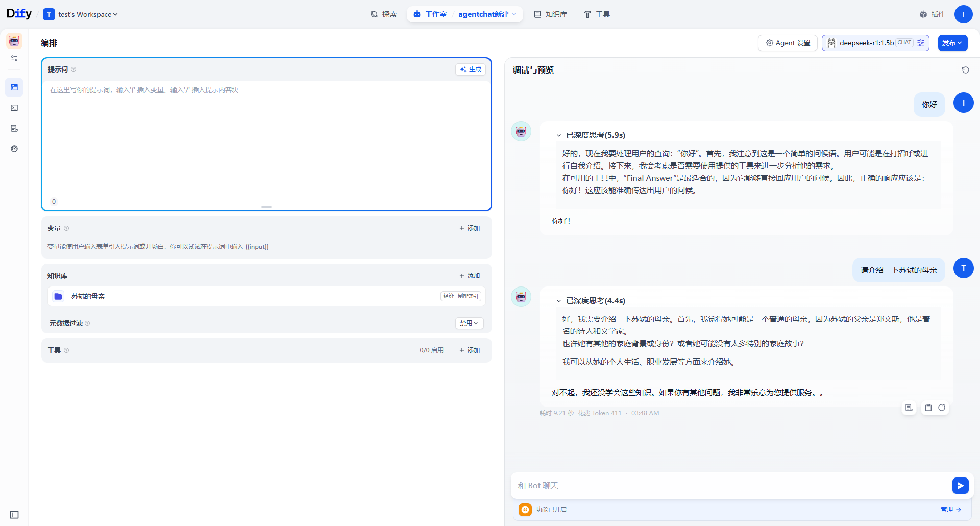Open the prompt log icon under the reply
Image resolution: width=980 pixels, height=526 pixels.
(909, 408)
